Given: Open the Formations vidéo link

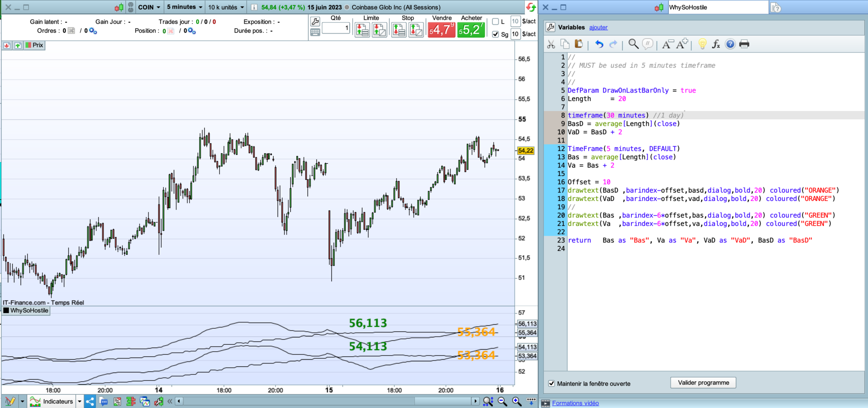Looking at the screenshot, I should click(x=576, y=403).
